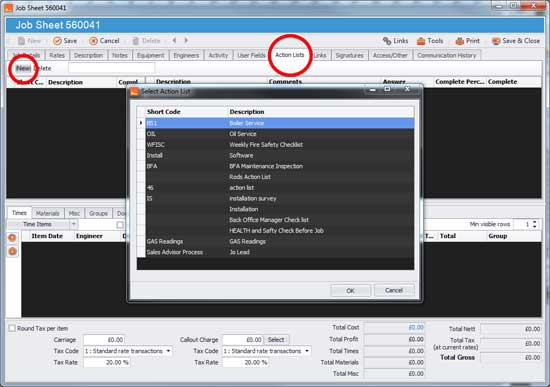Open Carriage Tax Code dropdown
550x387 pixels.
point(168,351)
